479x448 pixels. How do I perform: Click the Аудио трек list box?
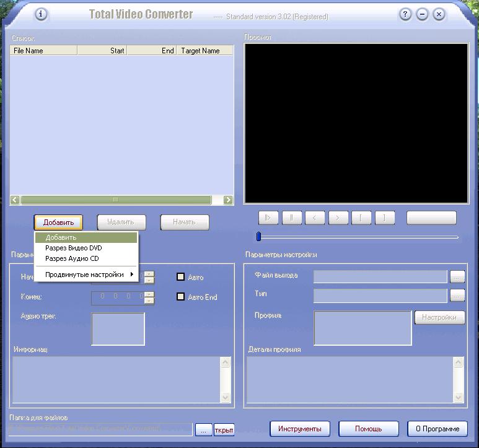tap(118, 329)
